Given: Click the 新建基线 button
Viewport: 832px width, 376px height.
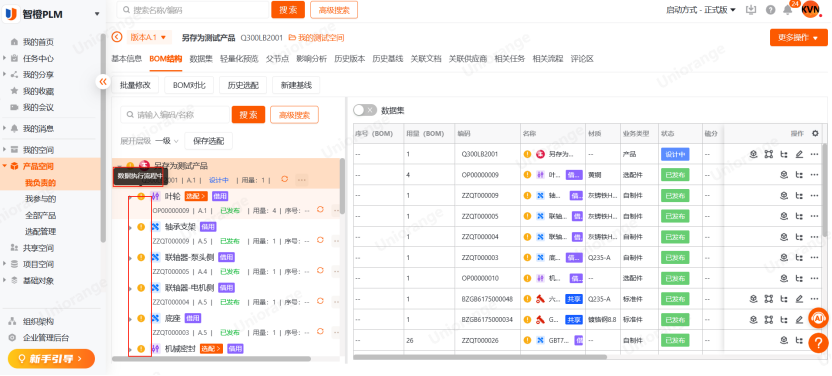Looking at the screenshot, I should [x=296, y=85].
